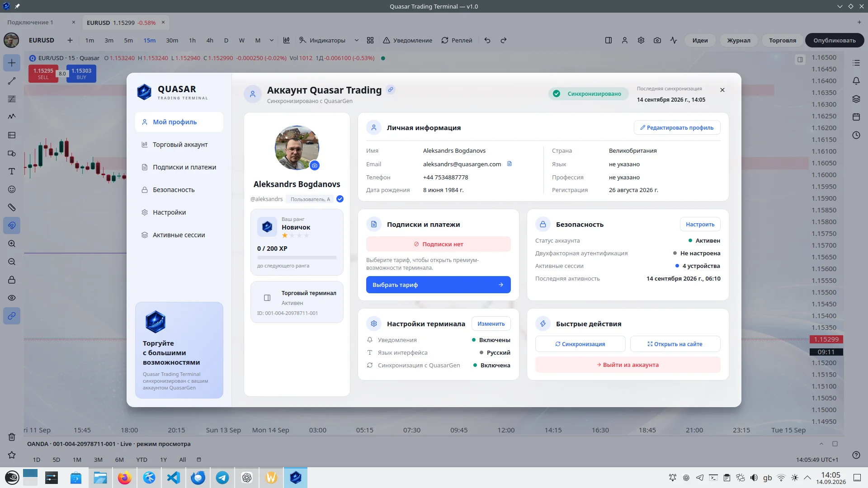
Task: Click the redo arrow in top toolbar
Action: tap(504, 40)
